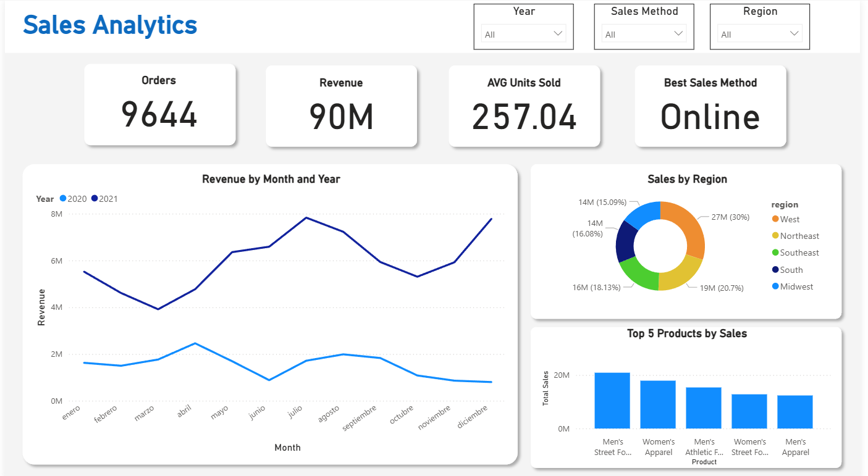The height and width of the screenshot is (476, 868).
Task: Click the Revenue by Month and Year title
Action: pos(271,179)
